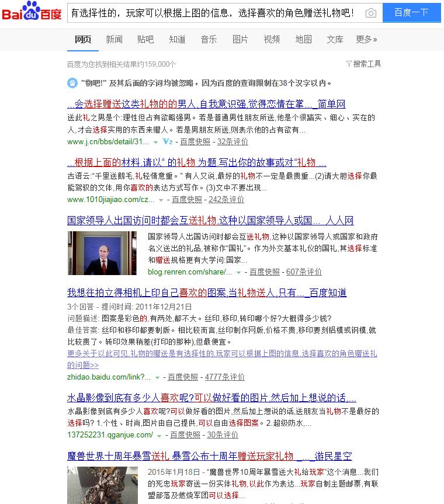Open the 文库 tab
Viewport: 444px width, 504px height.
335,39
